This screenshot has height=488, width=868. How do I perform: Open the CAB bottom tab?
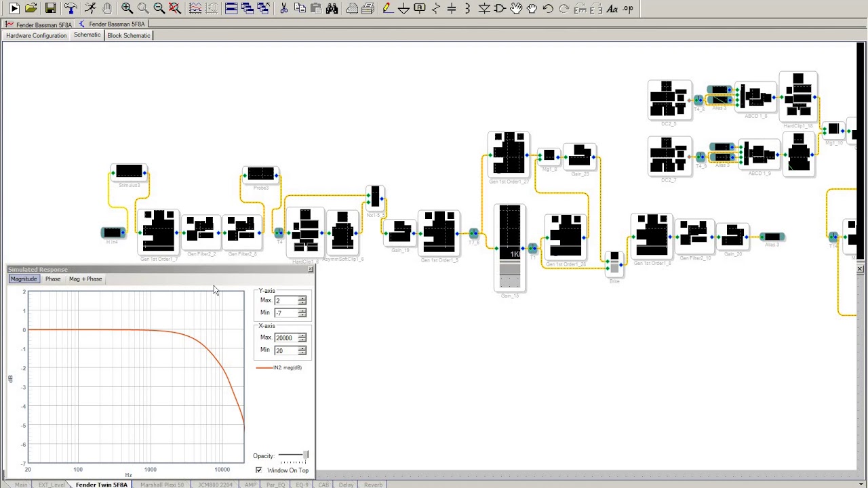coord(323,485)
